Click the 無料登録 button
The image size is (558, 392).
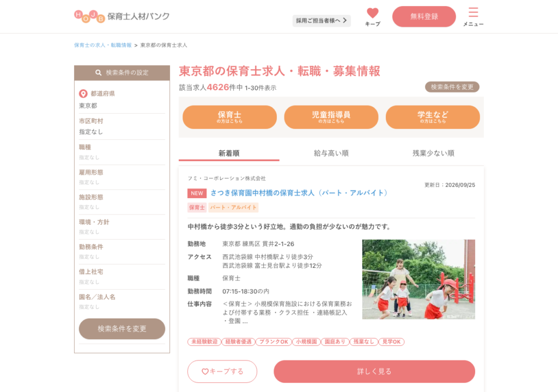coord(424,16)
